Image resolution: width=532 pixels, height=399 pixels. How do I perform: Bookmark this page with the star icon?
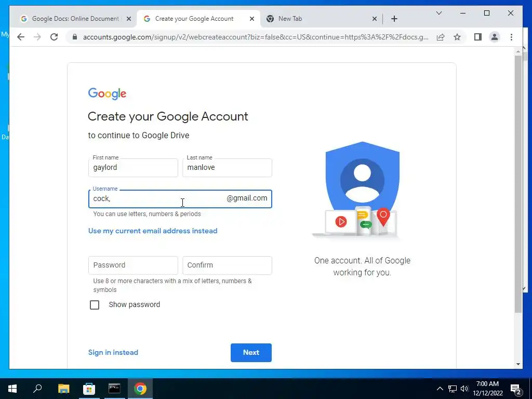(457, 37)
